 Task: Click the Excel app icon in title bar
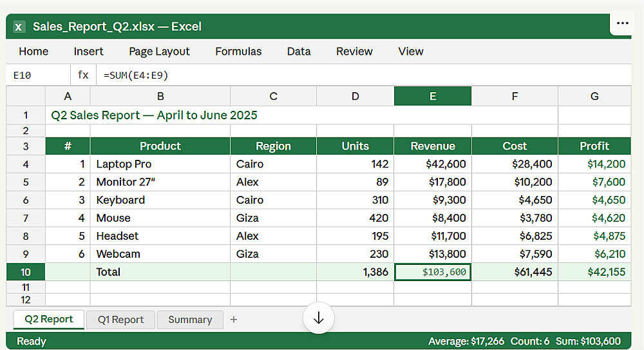pos(19,26)
